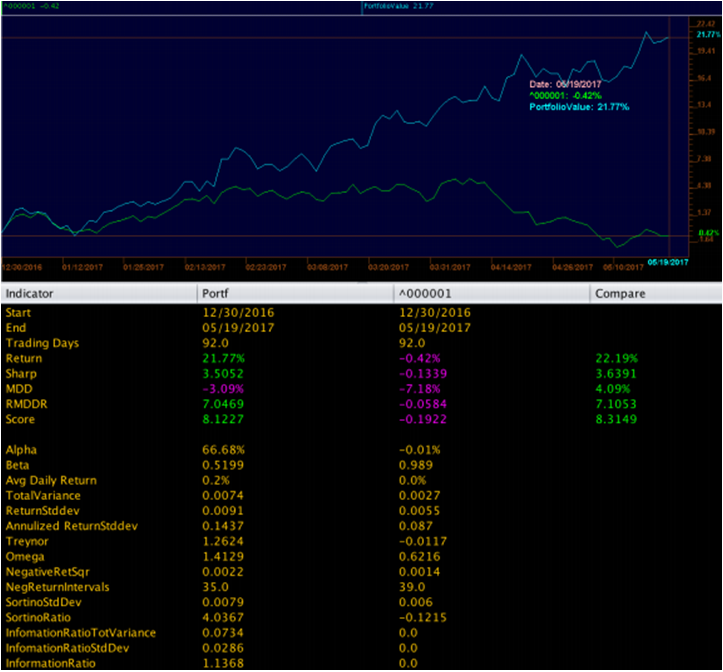723x672 pixels.
Task: Select Portf InformationRatio value 1.1368
Action: [x=223, y=663]
